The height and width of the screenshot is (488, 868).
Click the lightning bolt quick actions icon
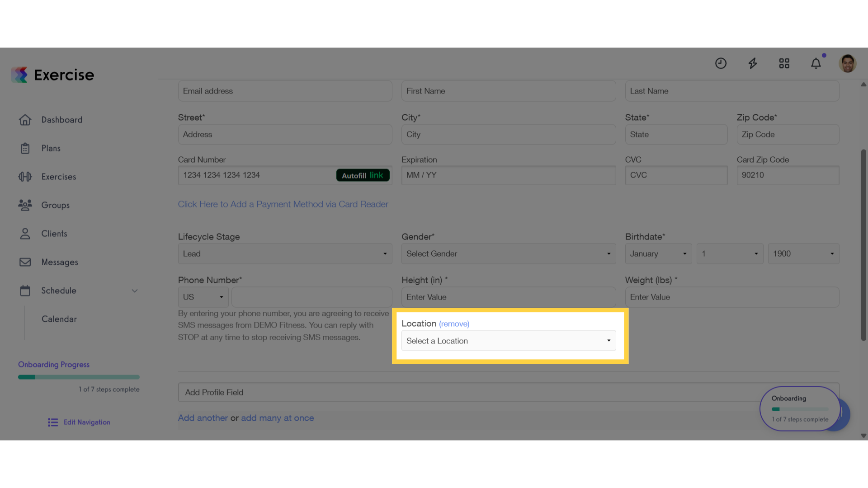pos(752,63)
